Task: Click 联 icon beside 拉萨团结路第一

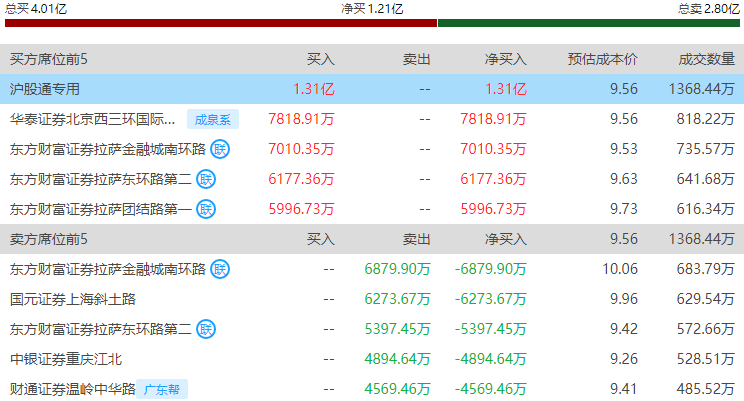Action: 206,209
